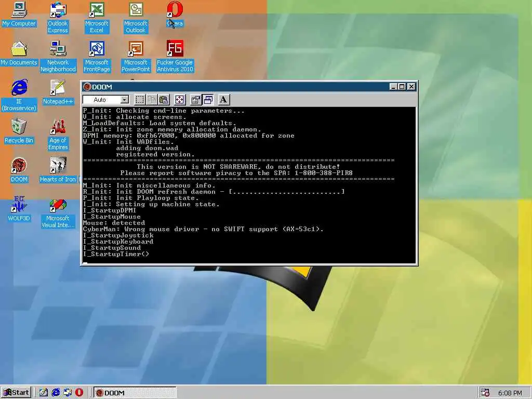Click the 'This version is NOT SHAREWARE' line
This screenshot has width=532, height=399.
pyautogui.click(x=238, y=167)
